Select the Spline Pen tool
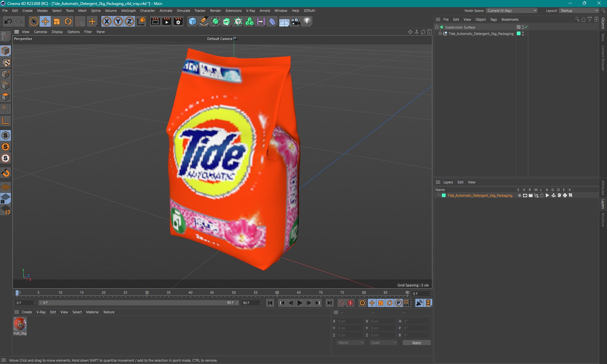The height and width of the screenshot is (364, 607). (204, 22)
